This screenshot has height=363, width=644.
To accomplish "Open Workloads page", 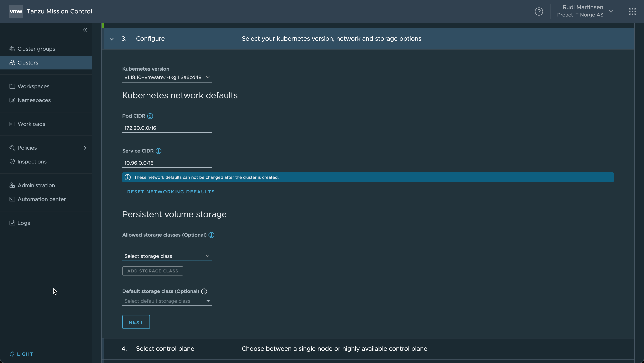I will click(31, 124).
